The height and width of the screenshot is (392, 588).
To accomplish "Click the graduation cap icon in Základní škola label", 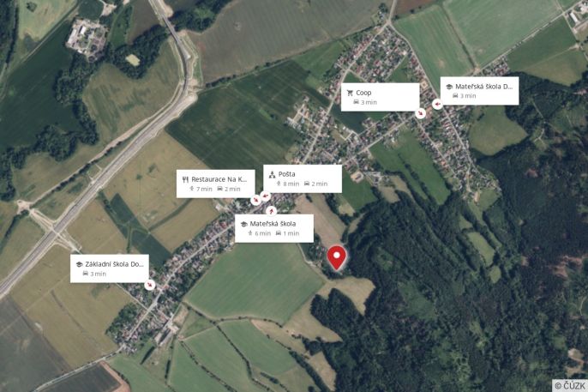I will point(79,264).
